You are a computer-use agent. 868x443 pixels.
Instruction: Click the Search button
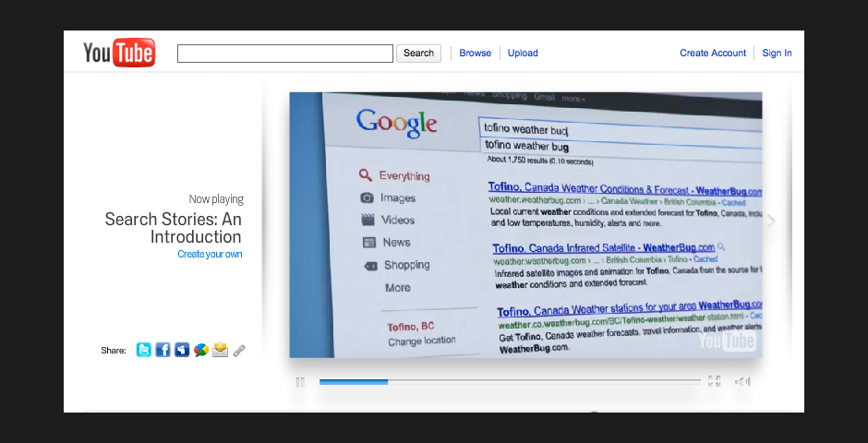tap(418, 54)
